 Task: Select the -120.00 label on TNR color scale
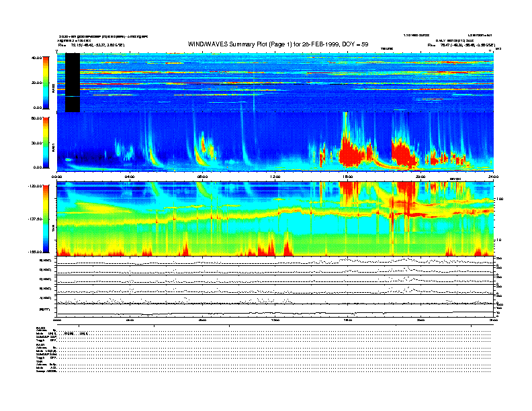click(x=35, y=186)
